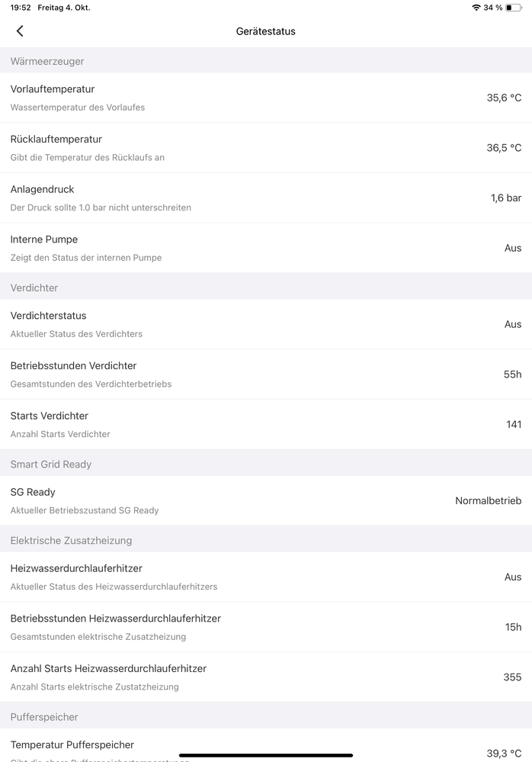
Task: Select the Verdichterstatus row
Action: tap(266, 324)
